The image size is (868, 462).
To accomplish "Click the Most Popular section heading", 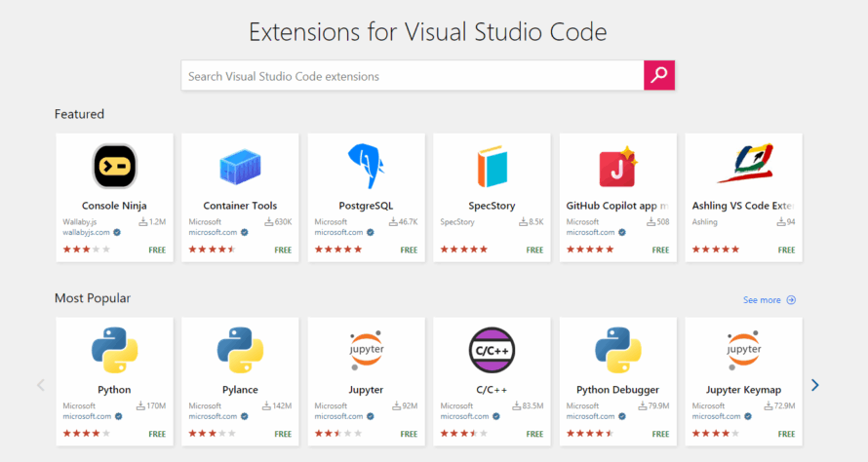I will [93, 298].
